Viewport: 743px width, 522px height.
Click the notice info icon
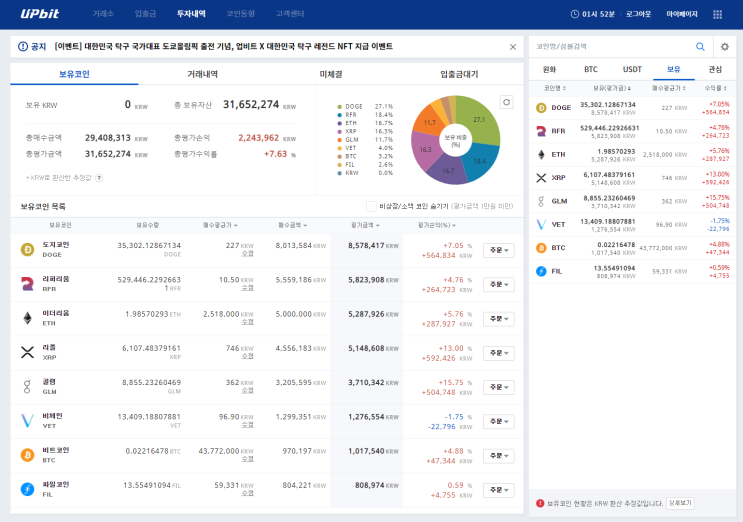23,46
